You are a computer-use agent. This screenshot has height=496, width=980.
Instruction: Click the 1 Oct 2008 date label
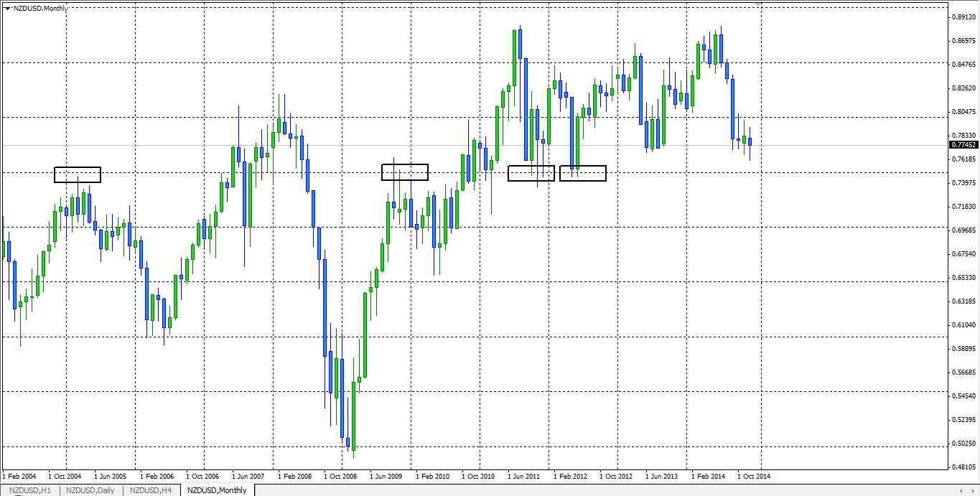point(340,476)
